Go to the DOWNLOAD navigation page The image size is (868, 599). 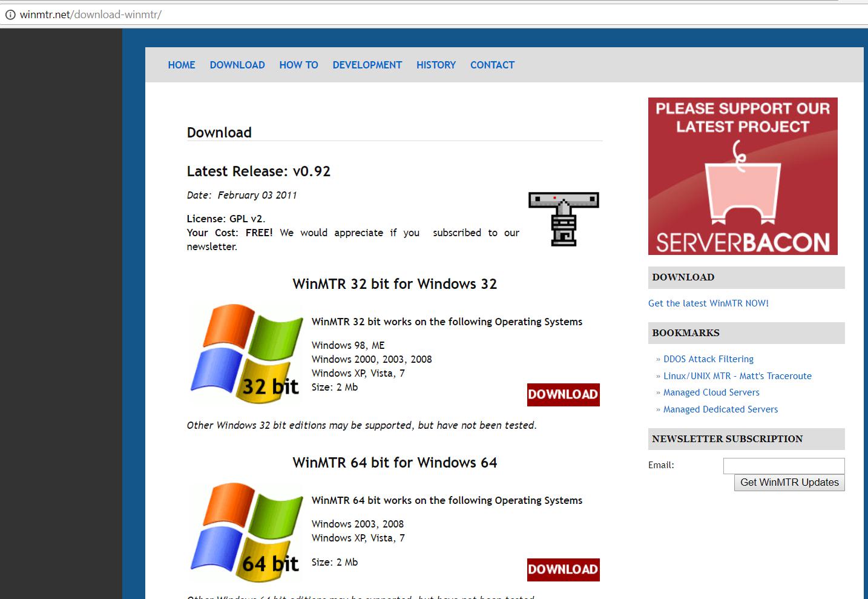coord(237,65)
